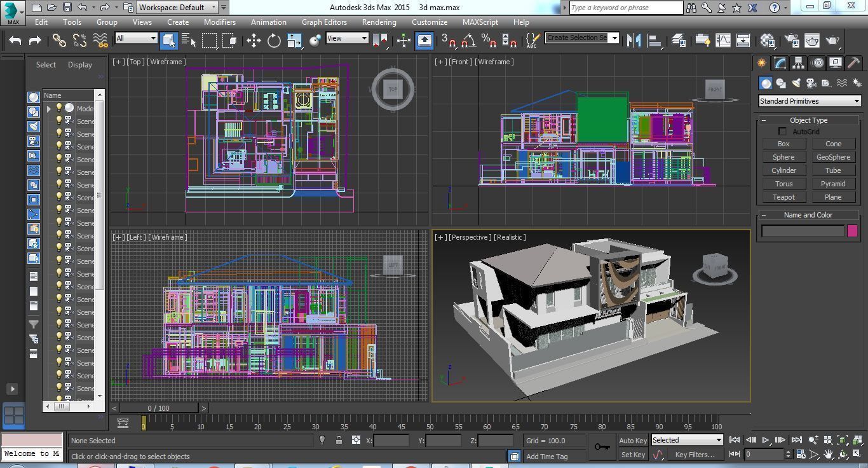The height and width of the screenshot is (468, 868).
Task: Toggle the Angle Snap button
Action: coord(468,41)
